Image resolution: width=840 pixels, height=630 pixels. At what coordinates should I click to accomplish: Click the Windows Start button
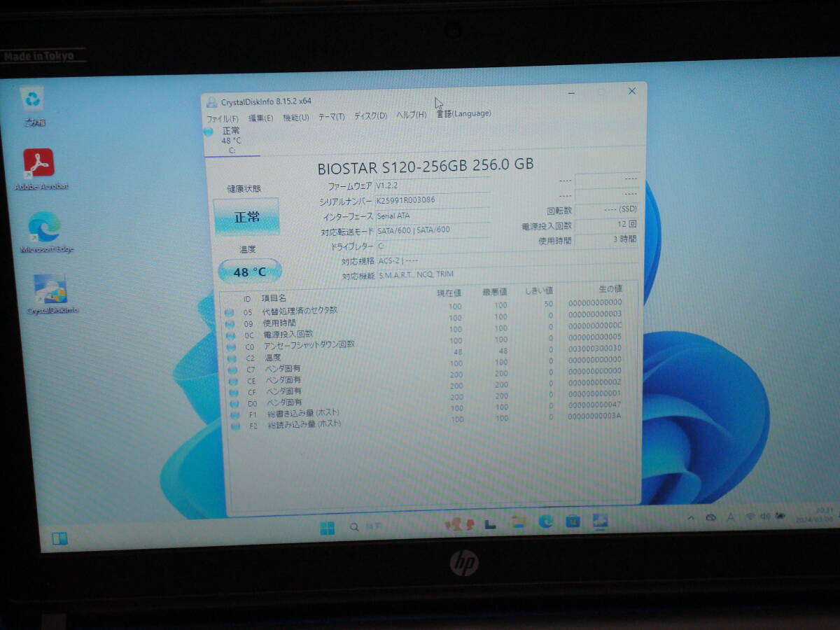[x=327, y=528]
